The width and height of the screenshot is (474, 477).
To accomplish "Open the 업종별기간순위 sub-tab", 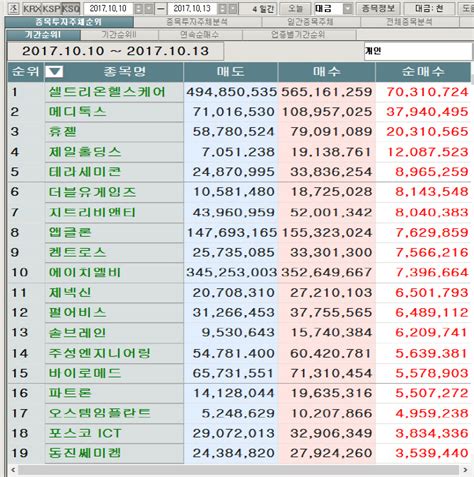I will (x=298, y=35).
